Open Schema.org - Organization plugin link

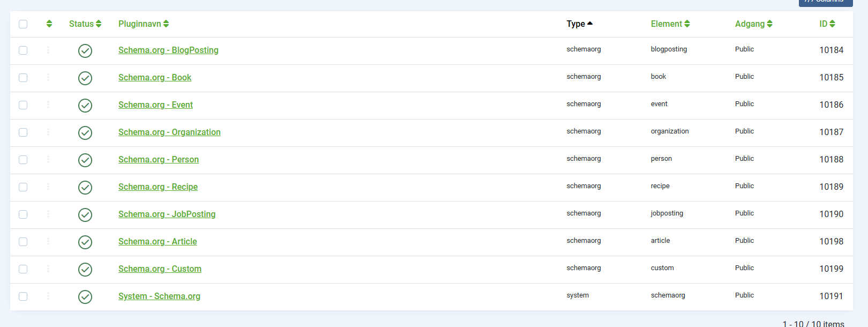click(169, 132)
